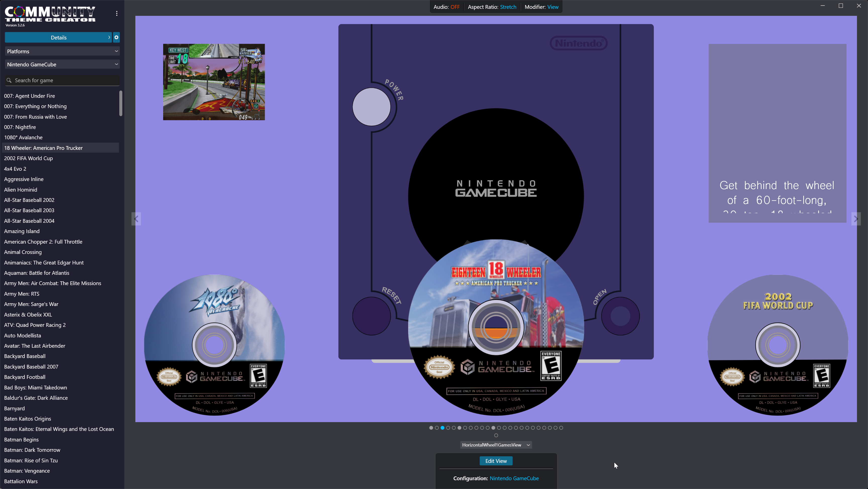Select 18 Wheeler: American Pro Trucker entry
868x489 pixels.
tap(61, 148)
